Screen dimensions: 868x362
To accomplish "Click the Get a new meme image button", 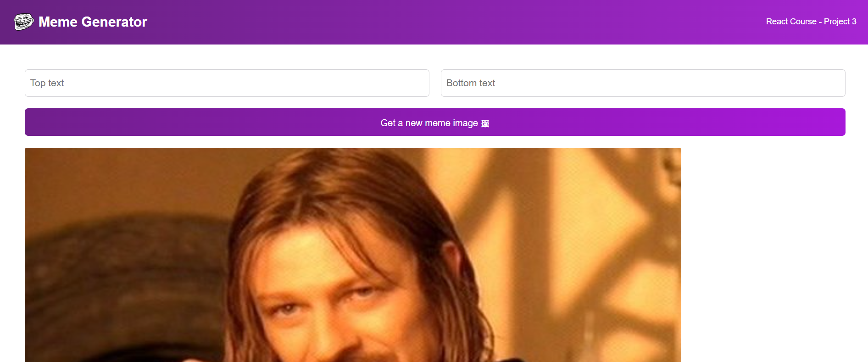I will (435, 122).
